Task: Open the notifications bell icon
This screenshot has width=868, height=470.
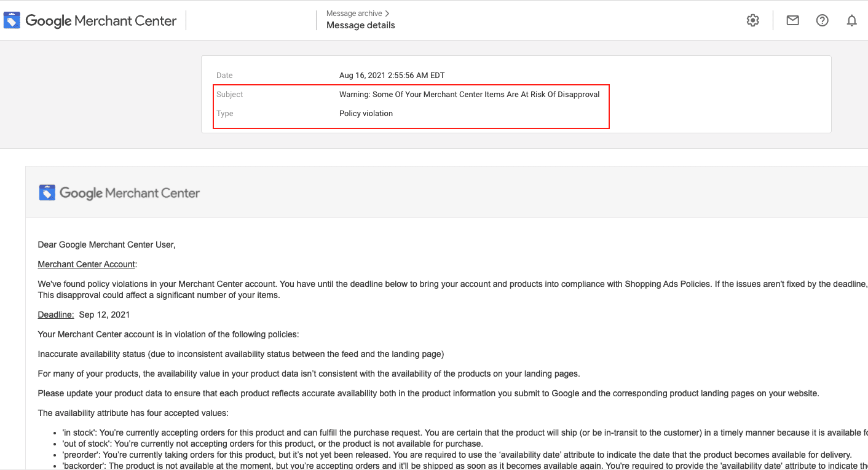Action: click(851, 20)
